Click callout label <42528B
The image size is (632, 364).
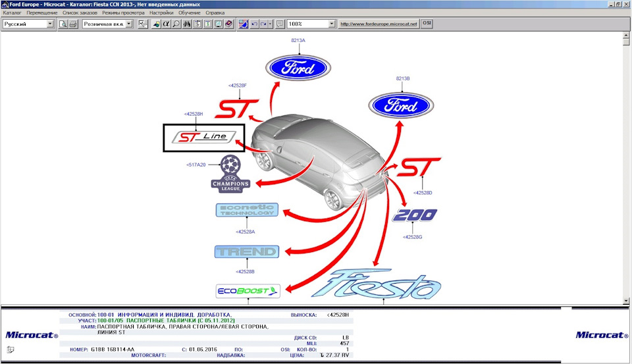[245, 272]
